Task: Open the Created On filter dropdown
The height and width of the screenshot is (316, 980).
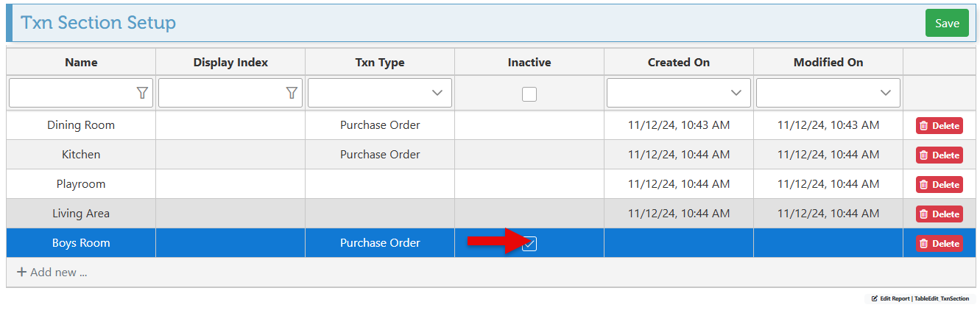Action: coord(736,93)
